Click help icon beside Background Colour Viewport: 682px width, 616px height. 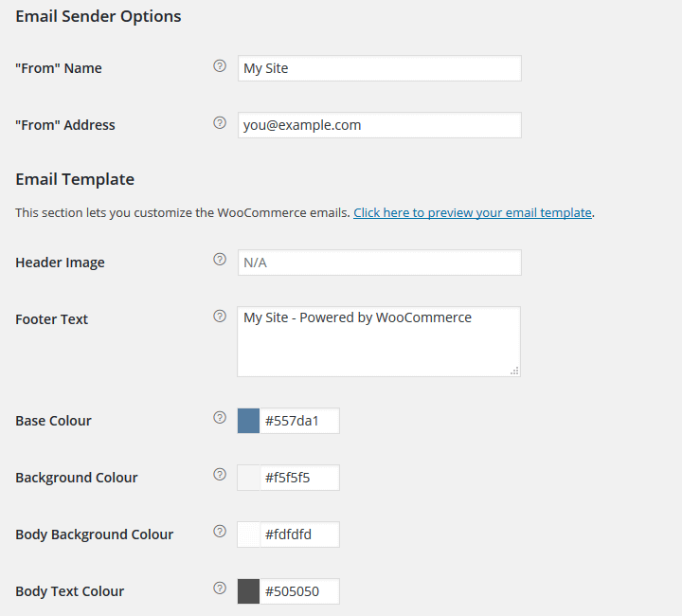[220, 475]
